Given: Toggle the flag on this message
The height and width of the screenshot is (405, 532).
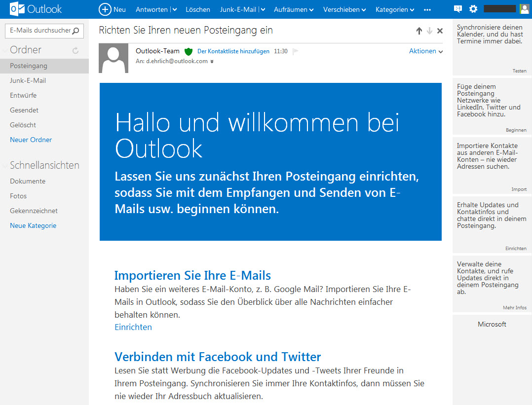Looking at the screenshot, I should point(296,51).
